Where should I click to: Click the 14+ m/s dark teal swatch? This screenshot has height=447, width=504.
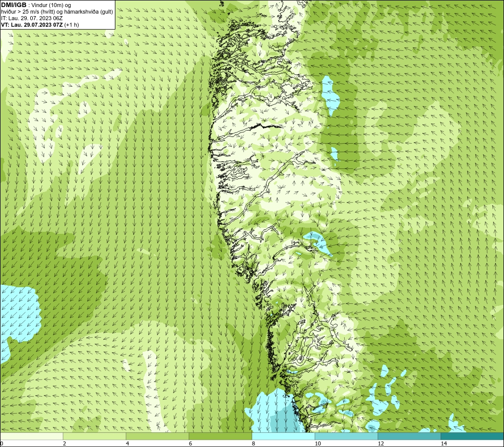(473, 436)
